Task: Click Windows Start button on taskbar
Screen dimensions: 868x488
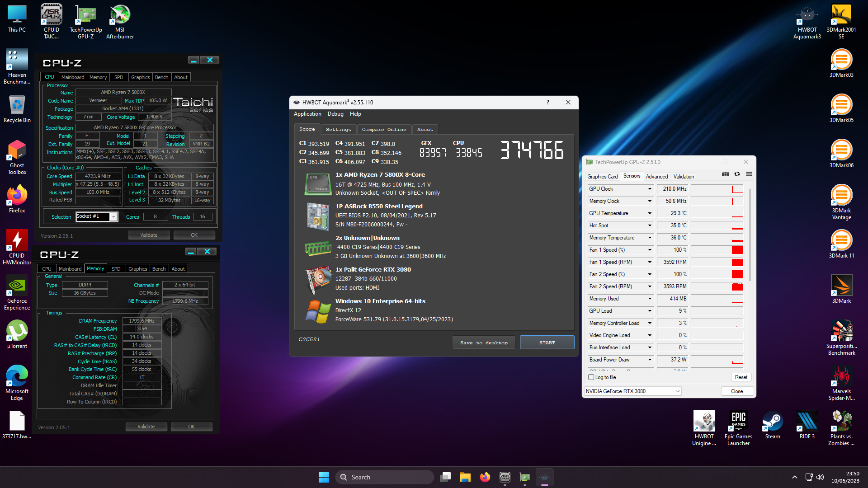Action: tap(324, 477)
